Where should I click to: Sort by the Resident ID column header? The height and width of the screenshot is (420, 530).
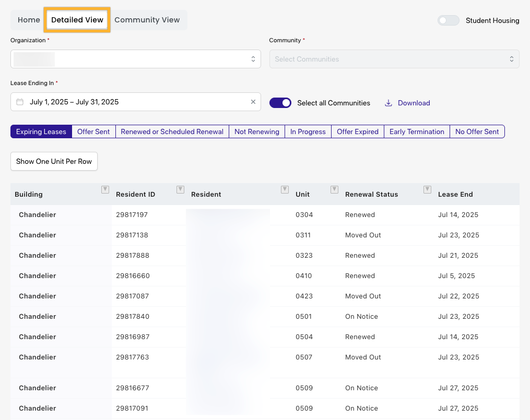click(136, 195)
